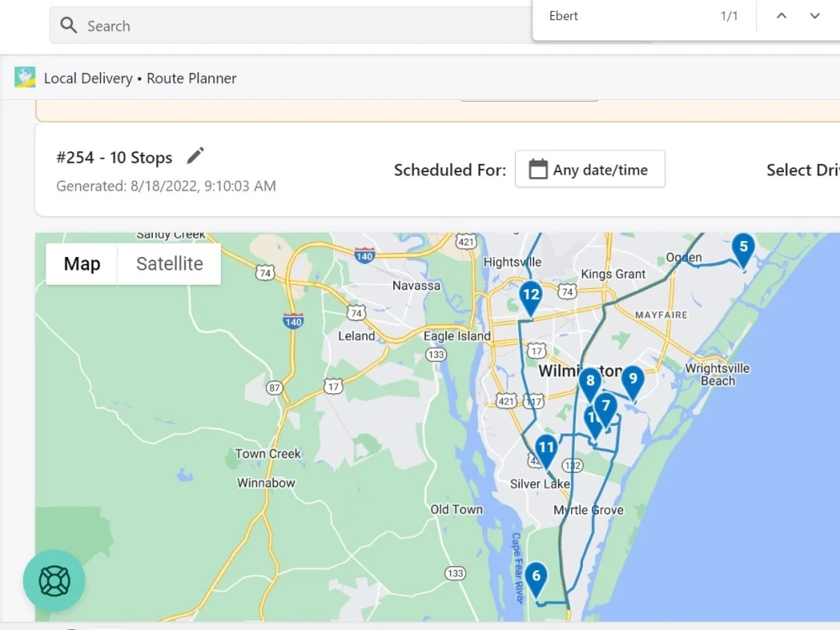Click the Hightsville map label
Screen dimensions: 840x630
pyautogui.click(x=512, y=262)
